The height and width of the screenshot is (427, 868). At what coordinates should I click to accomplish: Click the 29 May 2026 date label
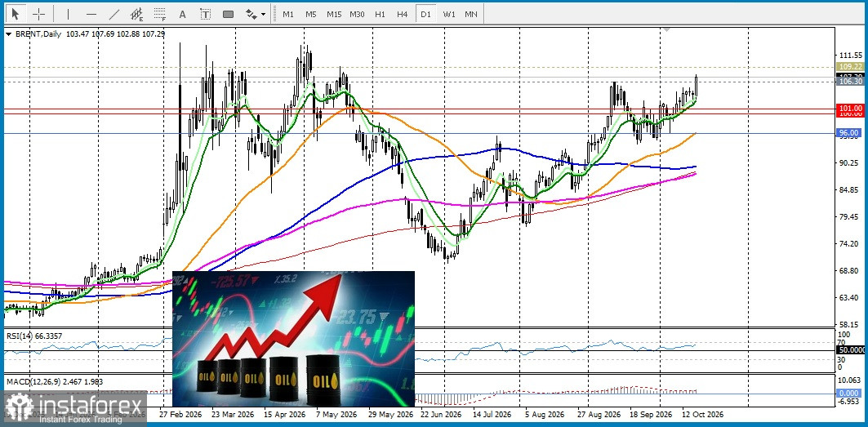point(390,414)
